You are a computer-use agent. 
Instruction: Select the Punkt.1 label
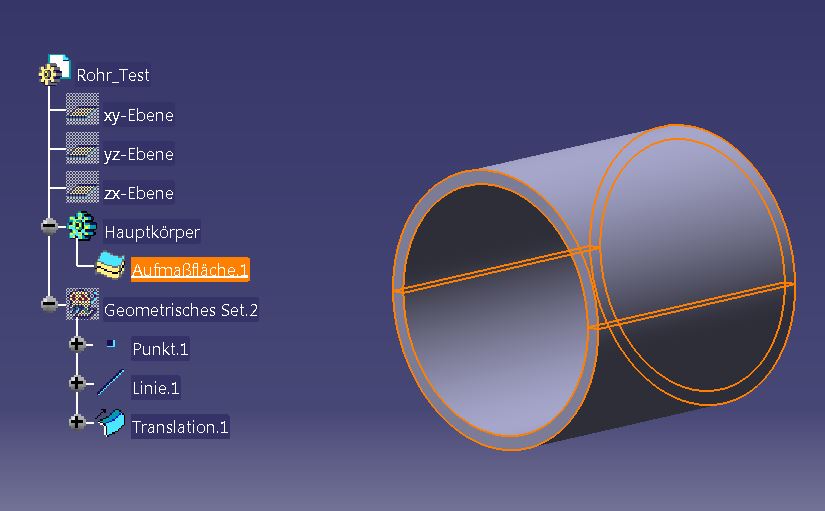click(160, 349)
